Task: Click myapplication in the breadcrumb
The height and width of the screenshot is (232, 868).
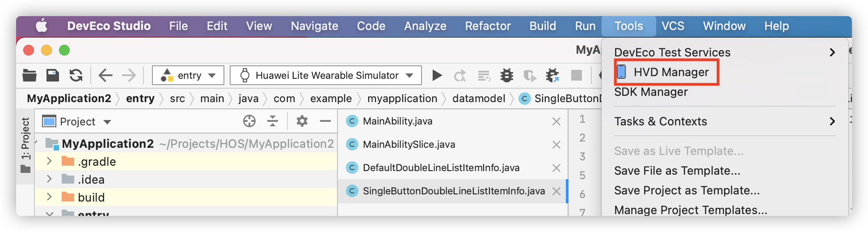Action: pos(402,99)
